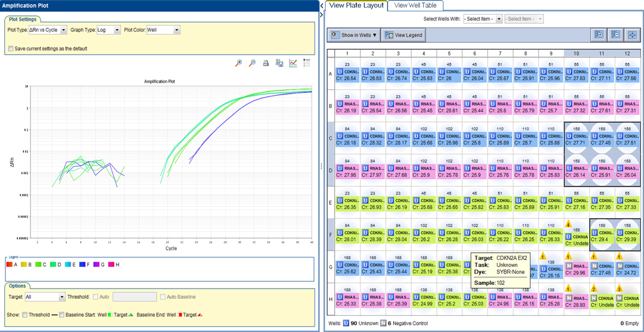Zoom in on the amplification plot
644x332 pixels.
click(x=238, y=63)
